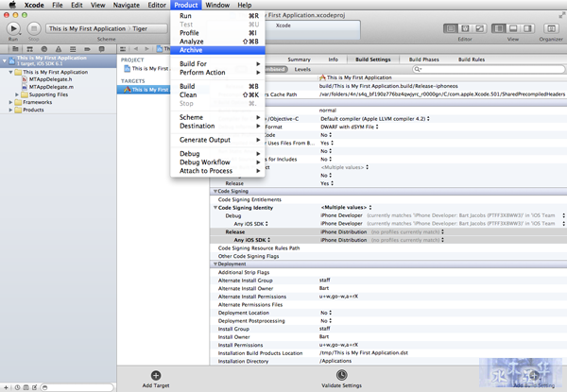Open the Breakpoint navigator icon

point(87,49)
